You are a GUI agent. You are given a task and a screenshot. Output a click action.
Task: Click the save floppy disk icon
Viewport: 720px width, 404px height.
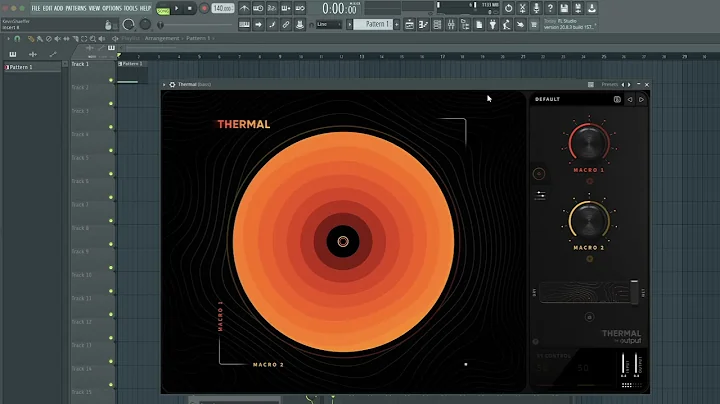click(564, 8)
